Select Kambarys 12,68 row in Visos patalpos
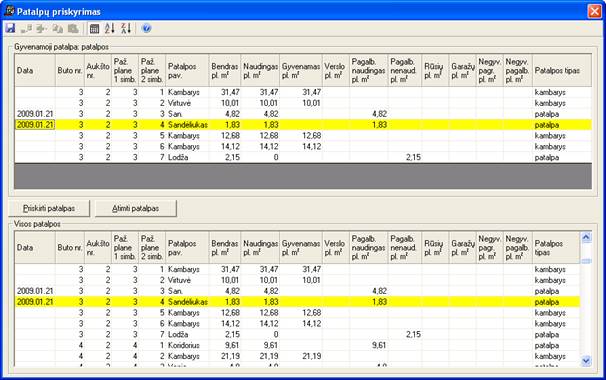This screenshot has height=380, width=606. tap(297, 313)
